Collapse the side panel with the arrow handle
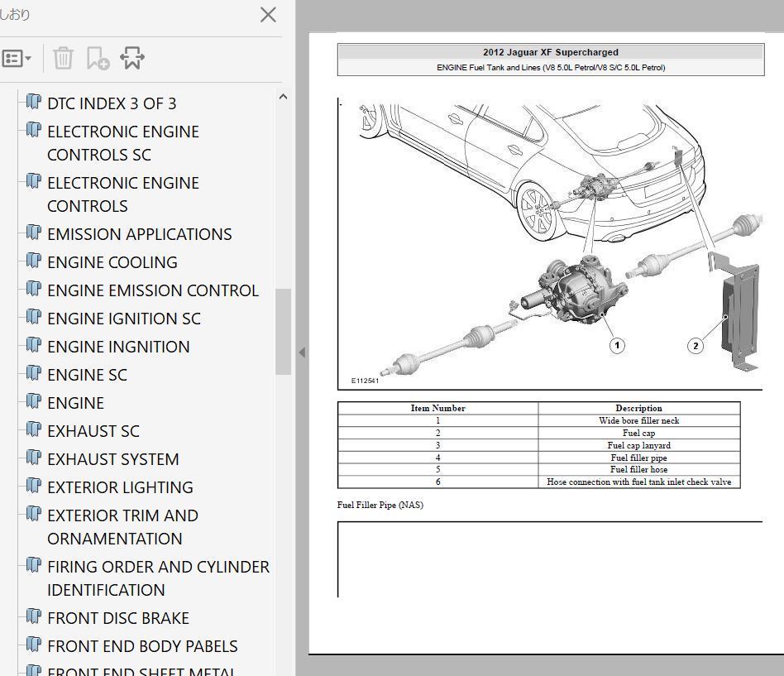Viewport: 784px width, 676px height. 302,352
